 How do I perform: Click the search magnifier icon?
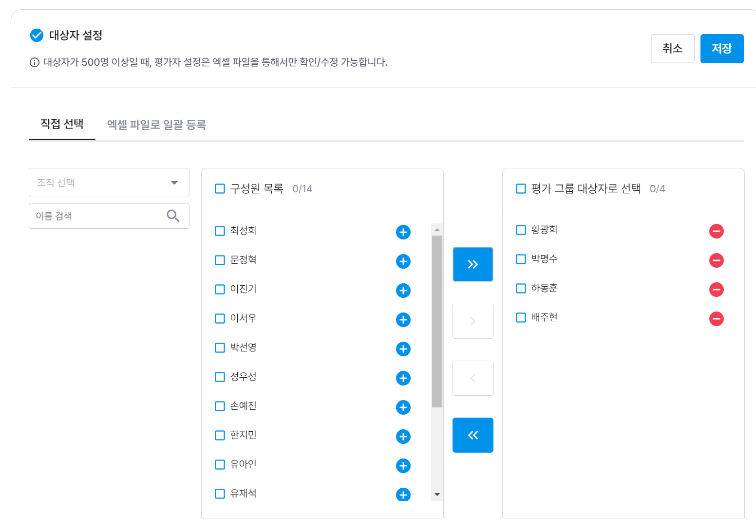coord(173,216)
